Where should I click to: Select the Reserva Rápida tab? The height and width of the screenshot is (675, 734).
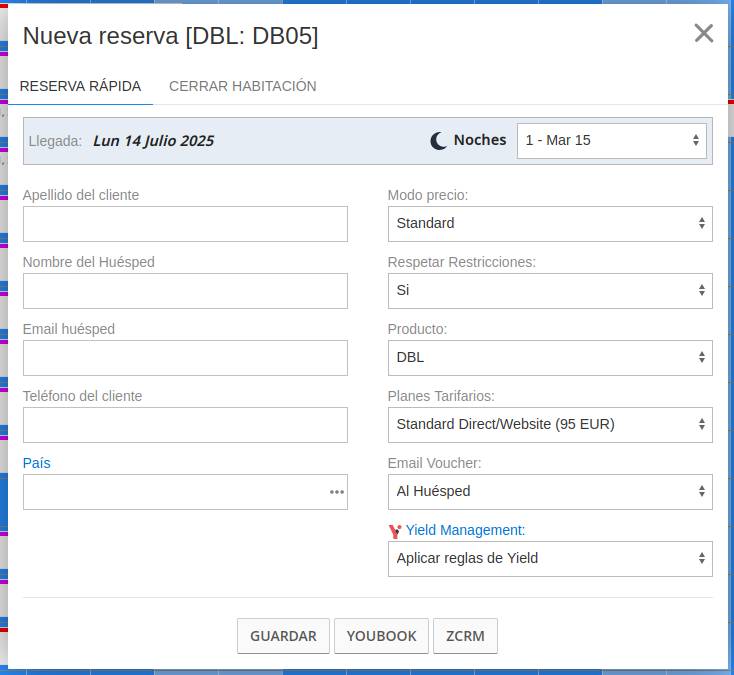(x=80, y=86)
